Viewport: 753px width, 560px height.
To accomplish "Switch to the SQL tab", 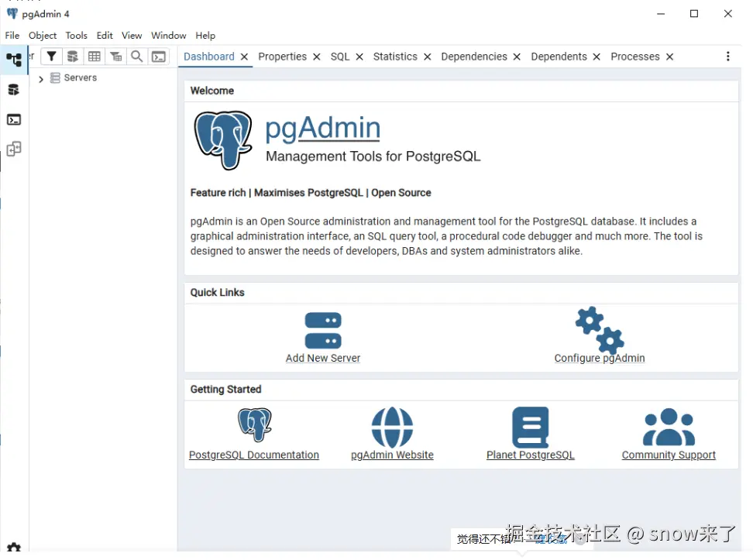I will click(x=340, y=57).
